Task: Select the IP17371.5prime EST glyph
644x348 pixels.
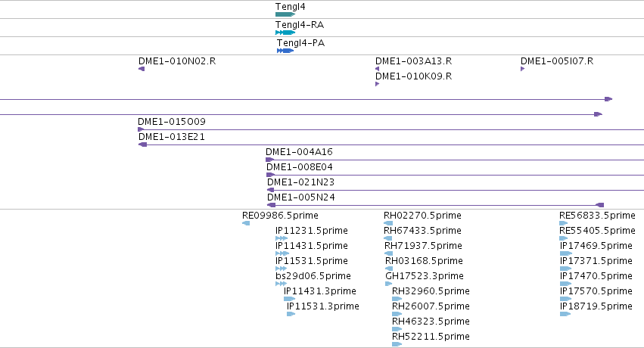Action: (x=565, y=269)
